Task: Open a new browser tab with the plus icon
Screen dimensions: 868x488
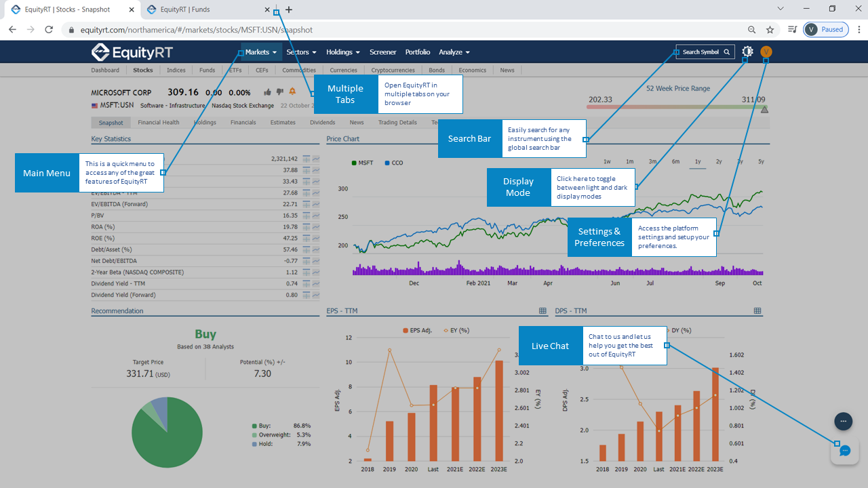Action: 289,10
